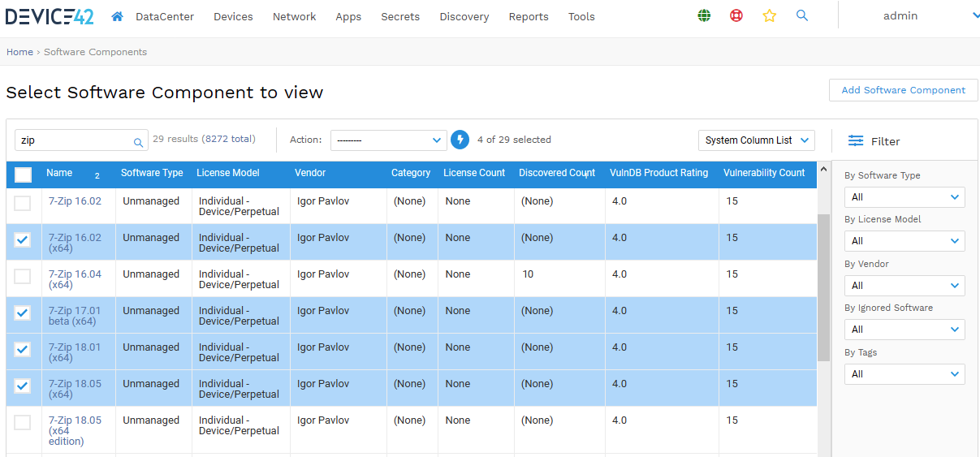Sort by Discovered Count column header
This screenshot has height=457, width=980.
557,173
